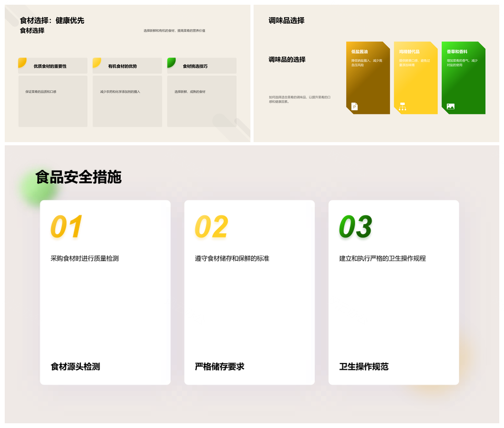
Task: Click the yellow leaf icon beside 有机食材的优势
Action: point(97,63)
